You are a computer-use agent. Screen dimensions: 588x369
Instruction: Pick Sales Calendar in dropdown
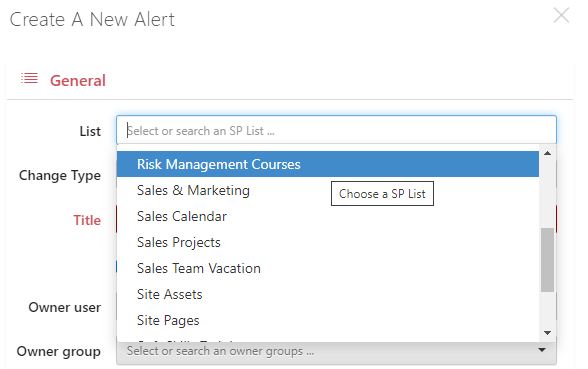(x=328, y=216)
